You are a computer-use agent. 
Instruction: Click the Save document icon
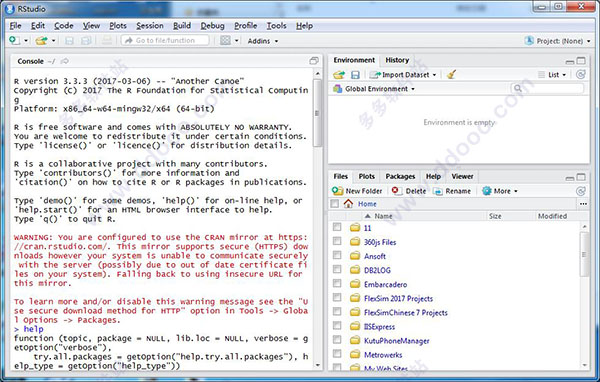coord(69,40)
